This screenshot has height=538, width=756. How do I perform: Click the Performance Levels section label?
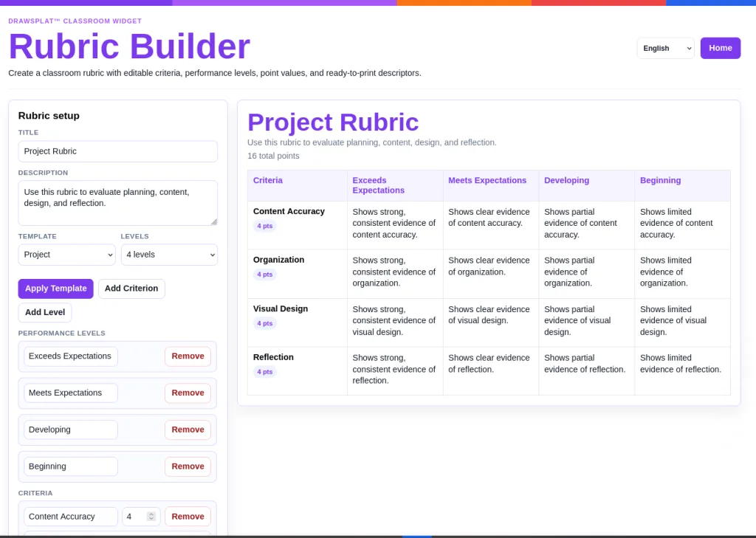62,333
